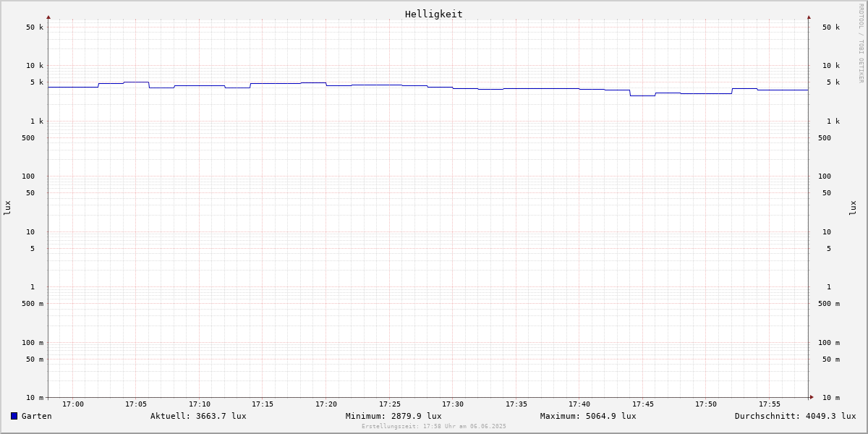Click the 17:55 time axis label
Viewport: 868px width, 434px height.
point(770,404)
